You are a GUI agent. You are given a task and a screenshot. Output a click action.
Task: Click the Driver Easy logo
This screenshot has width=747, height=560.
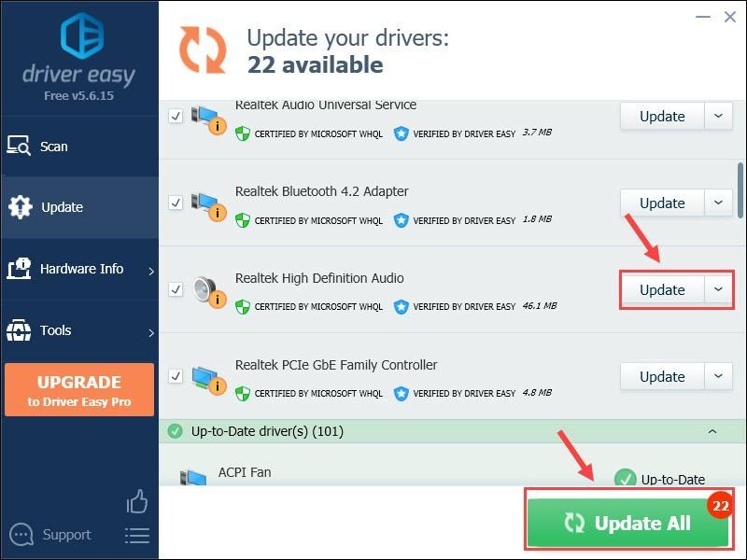[82, 35]
